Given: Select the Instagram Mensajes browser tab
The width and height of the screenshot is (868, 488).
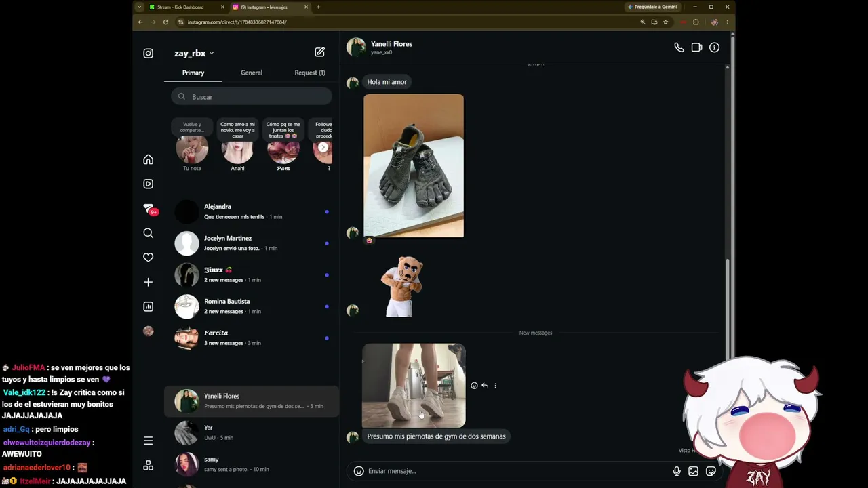Looking at the screenshot, I should tap(271, 7).
